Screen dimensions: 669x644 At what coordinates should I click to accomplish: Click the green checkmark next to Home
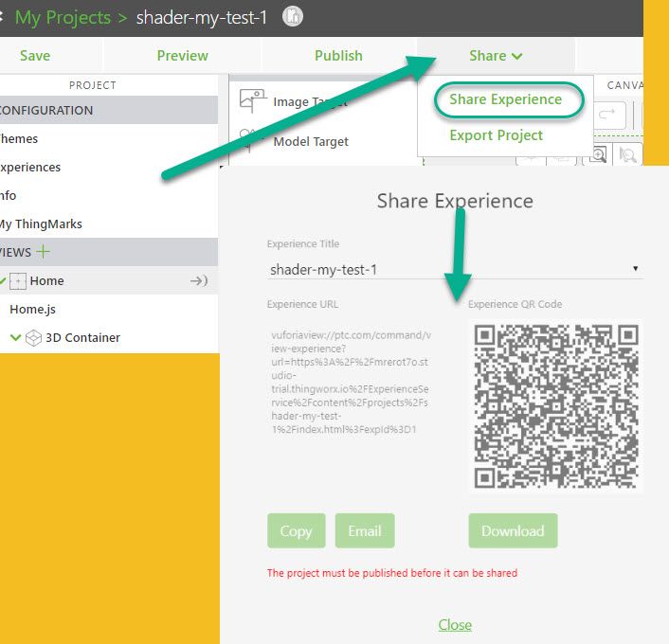click(x=3, y=280)
